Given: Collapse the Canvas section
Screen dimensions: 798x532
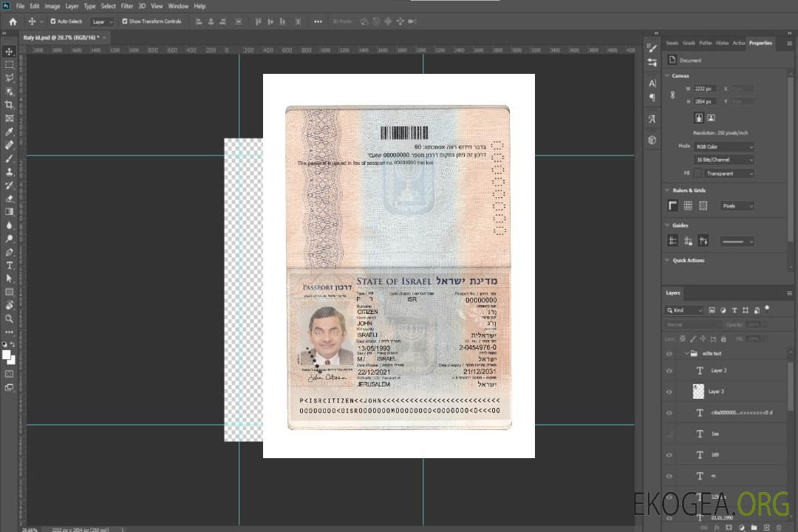Looking at the screenshot, I should coord(667,76).
